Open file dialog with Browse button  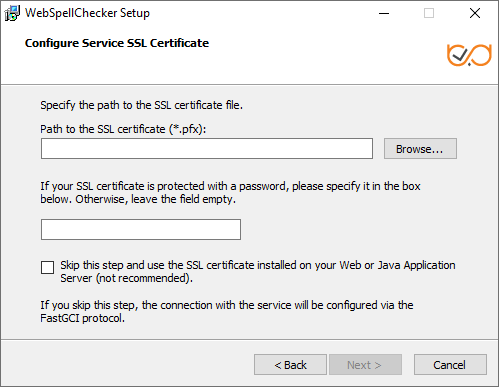point(420,149)
